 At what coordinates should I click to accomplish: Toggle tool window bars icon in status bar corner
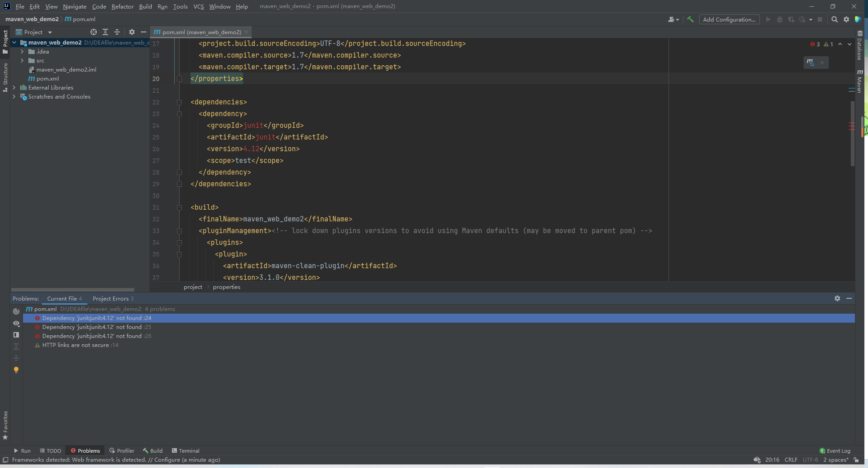(x=5, y=460)
